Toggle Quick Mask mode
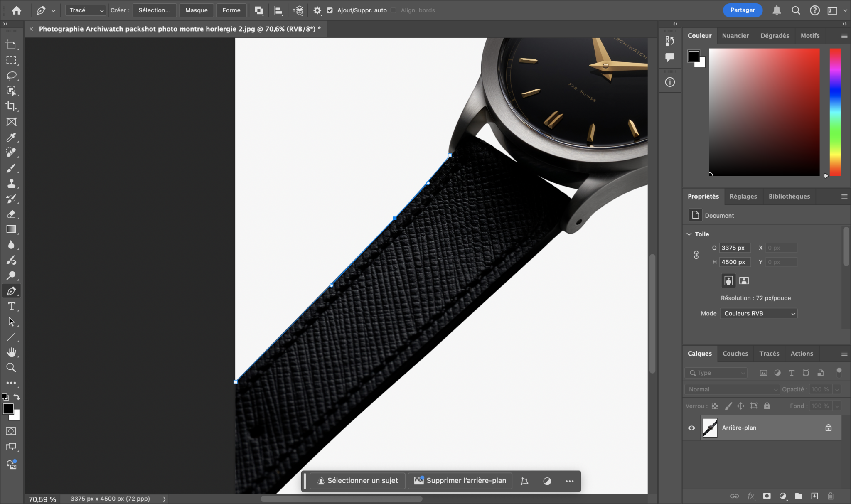This screenshot has width=851, height=504. coord(11,431)
